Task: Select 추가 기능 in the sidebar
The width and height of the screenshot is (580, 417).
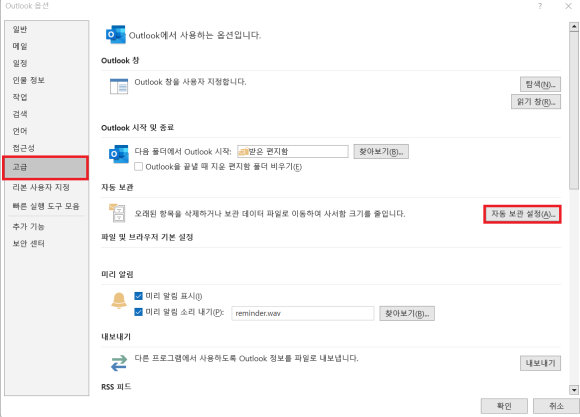Action: coord(46,226)
